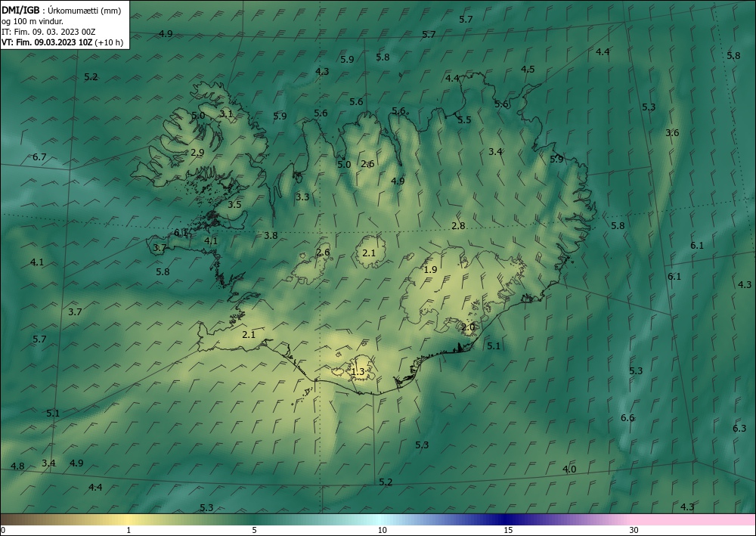Click the 'DMI/IGB : Úrkomumætti (mm)' title text
This screenshot has height=536, width=756.
pos(61,11)
